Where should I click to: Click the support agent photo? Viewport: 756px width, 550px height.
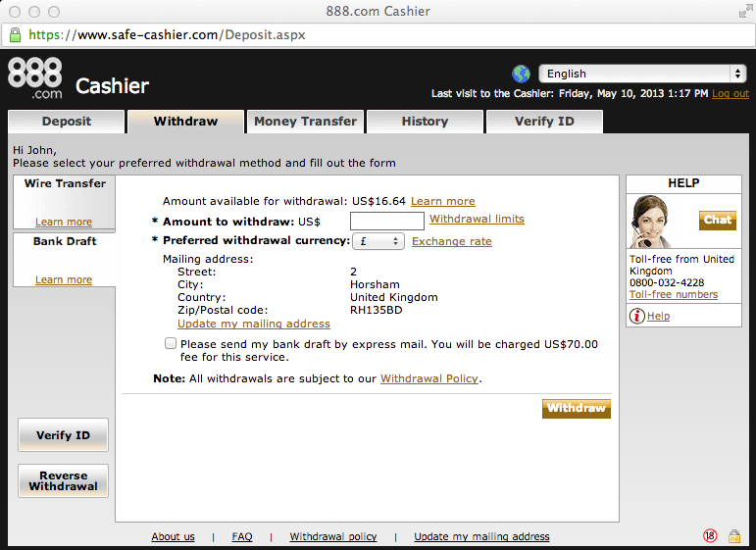point(650,222)
